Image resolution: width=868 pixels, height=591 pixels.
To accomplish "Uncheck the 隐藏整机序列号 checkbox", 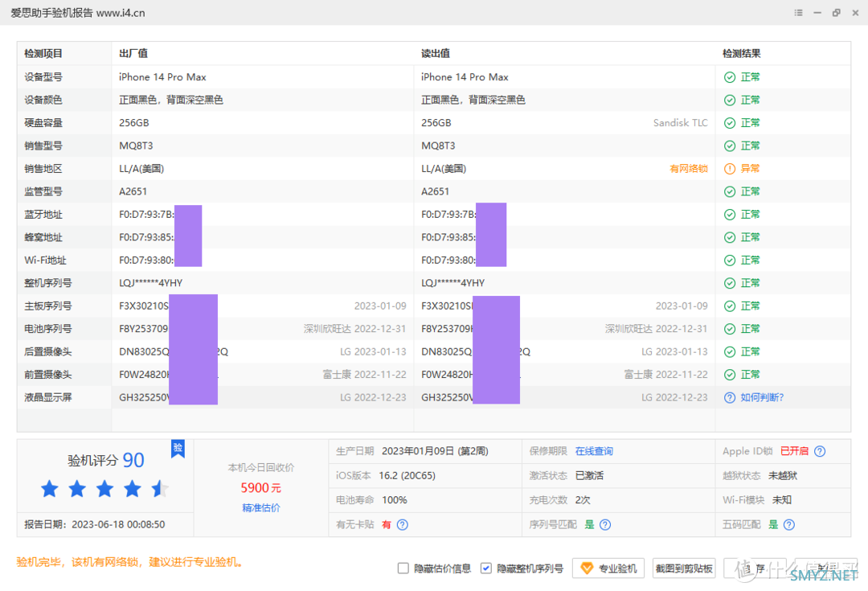I will (x=486, y=568).
